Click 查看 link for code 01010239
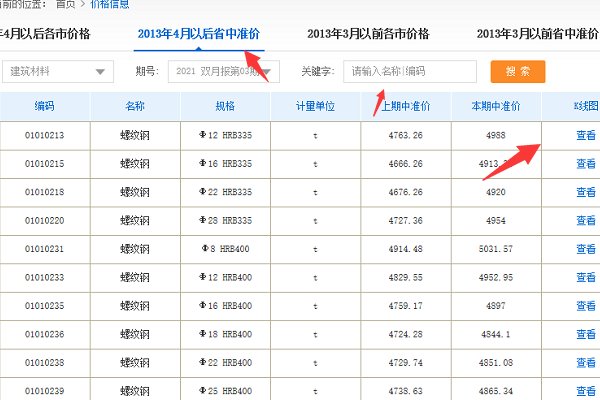 point(586,391)
